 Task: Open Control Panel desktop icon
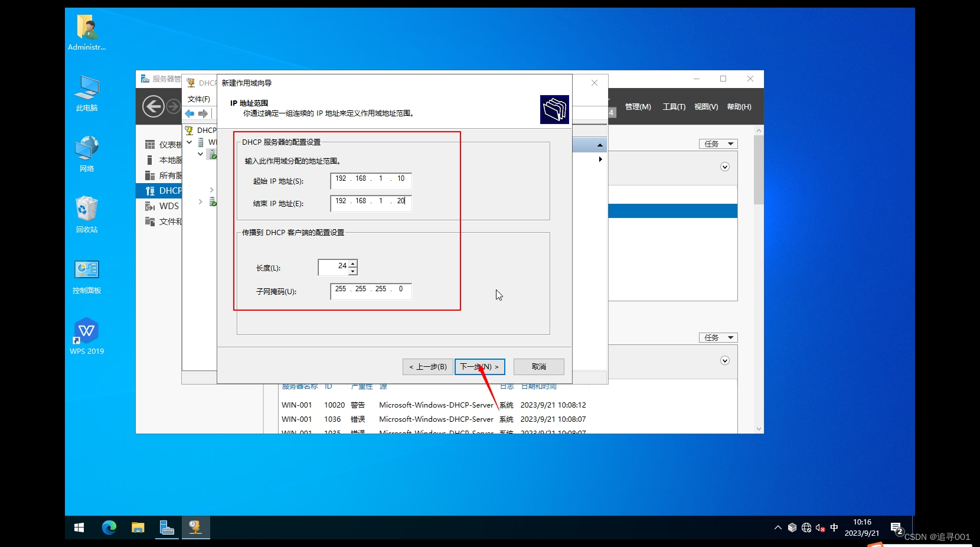click(x=87, y=276)
